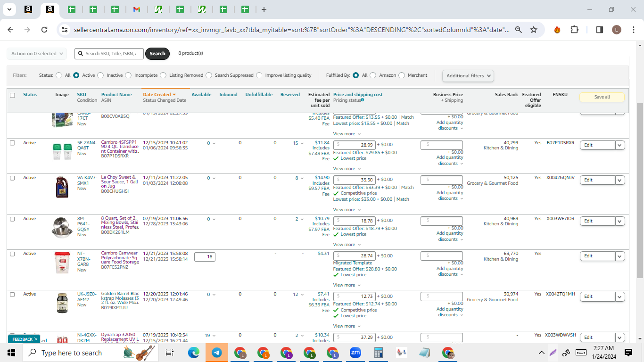
Task: View site information icon in address bar
Action: 65,30
